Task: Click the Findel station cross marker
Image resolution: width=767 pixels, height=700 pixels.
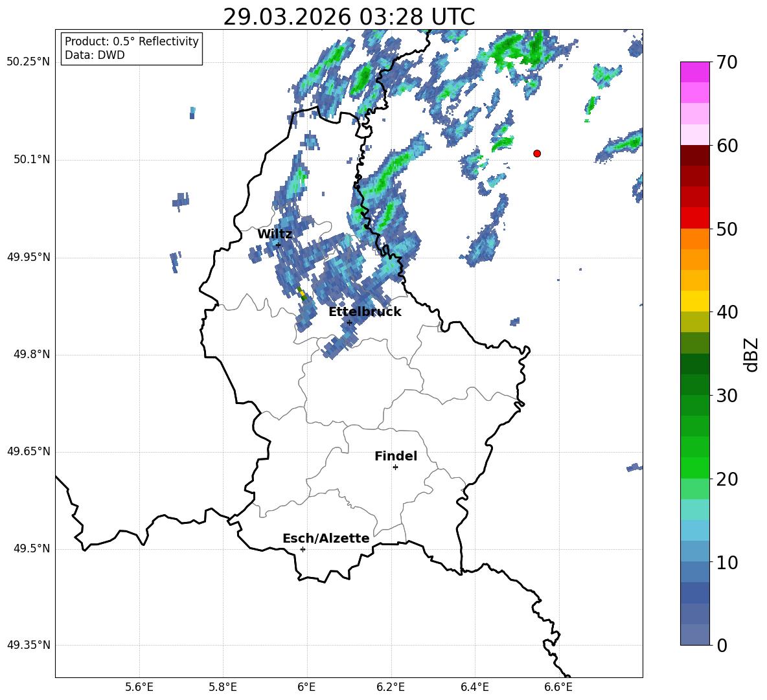Action: tap(395, 468)
